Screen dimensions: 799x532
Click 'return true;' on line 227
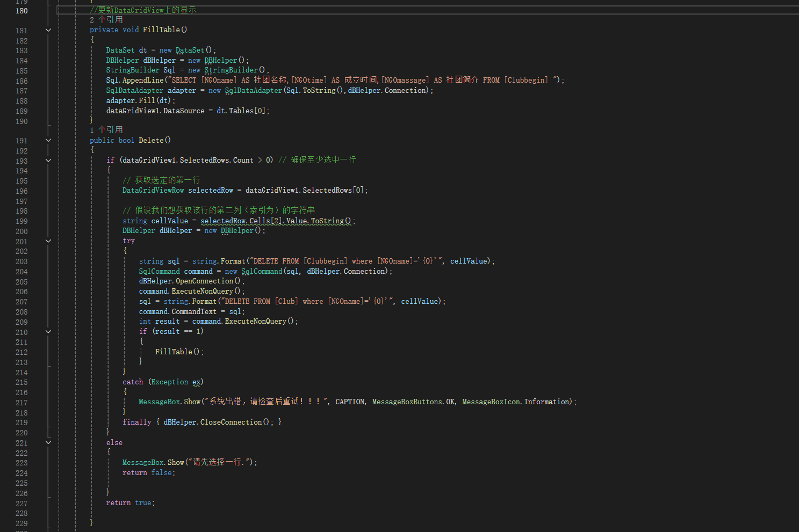point(131,503)
